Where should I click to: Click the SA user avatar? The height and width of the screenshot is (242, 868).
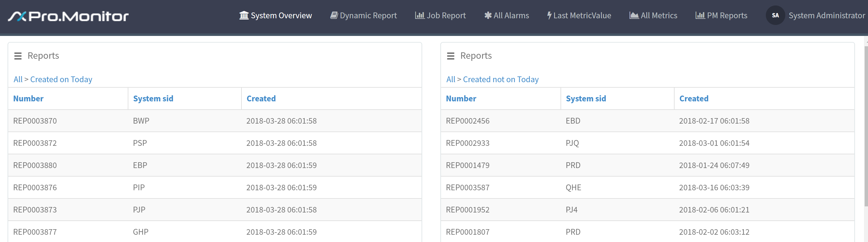775,15
